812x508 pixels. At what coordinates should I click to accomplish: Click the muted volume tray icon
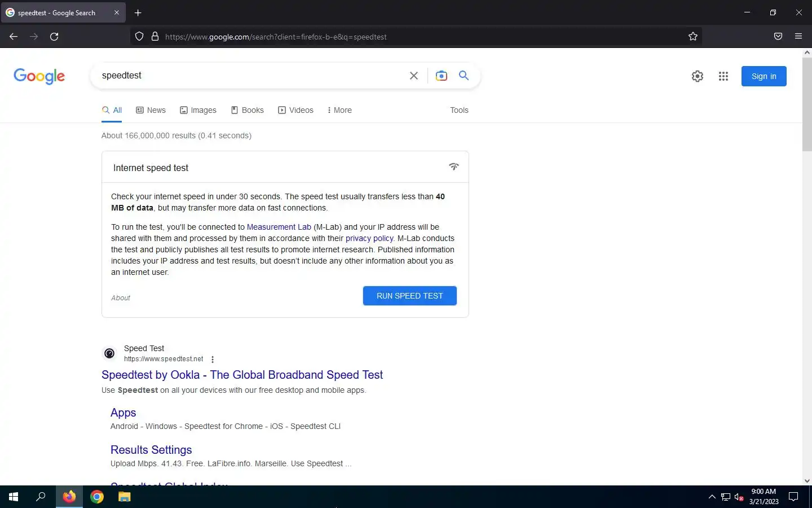[x=739, y=497]
